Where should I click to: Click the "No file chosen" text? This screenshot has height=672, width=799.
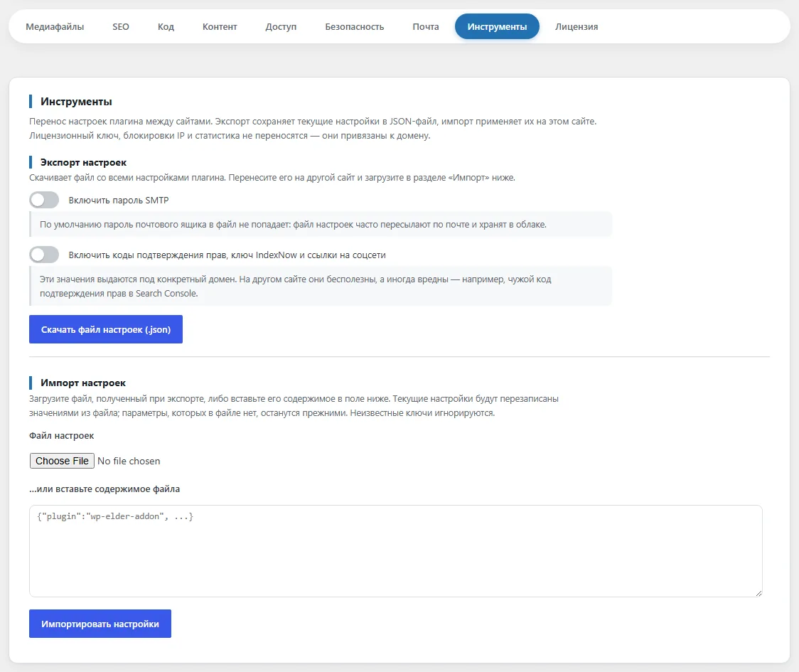[129, 461]
